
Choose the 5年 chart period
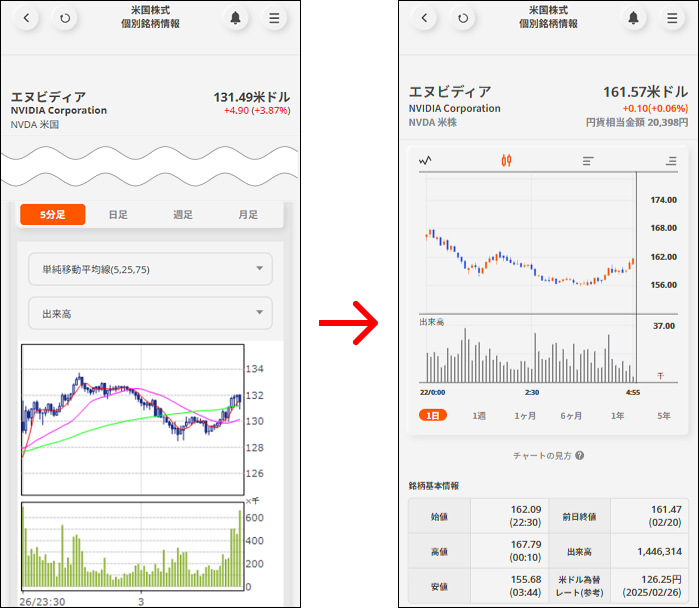[x=663, y=415]
